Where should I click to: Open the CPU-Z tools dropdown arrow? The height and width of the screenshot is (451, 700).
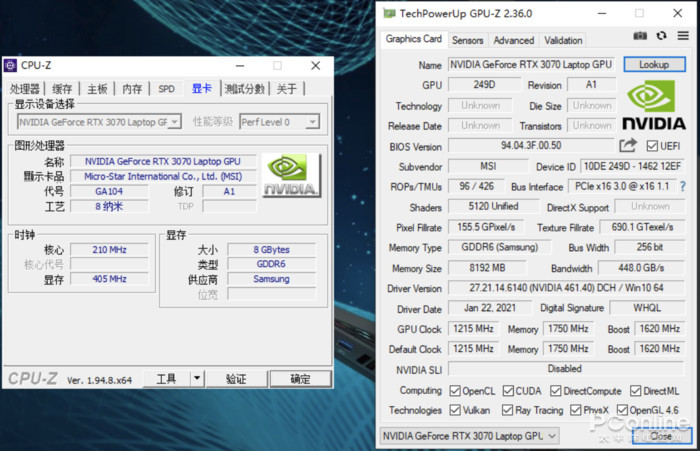click(197, 379)
